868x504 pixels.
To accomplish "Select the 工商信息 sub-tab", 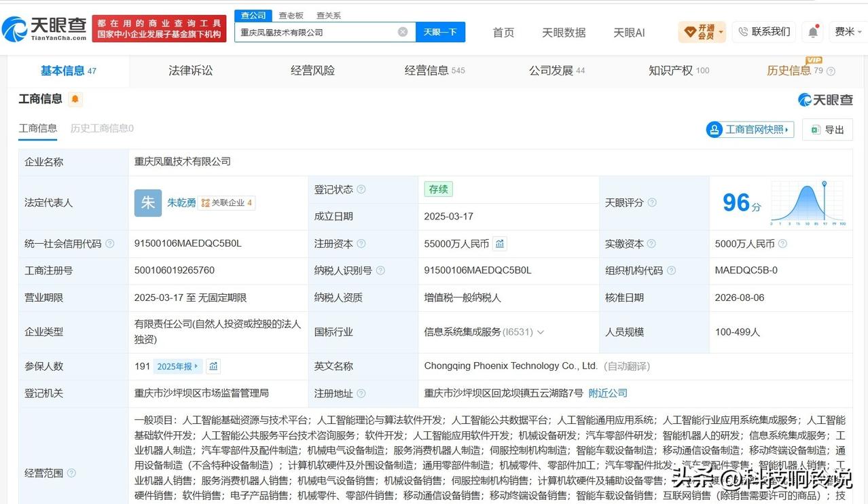I will 37,128.
